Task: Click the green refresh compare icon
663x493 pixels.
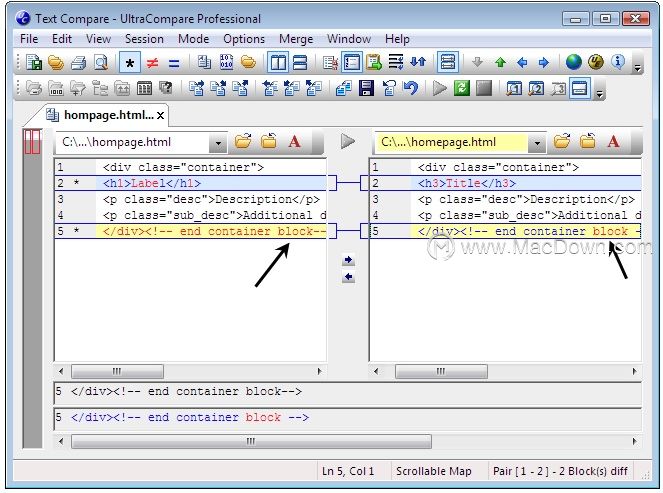Action: (x=462, y=88)
